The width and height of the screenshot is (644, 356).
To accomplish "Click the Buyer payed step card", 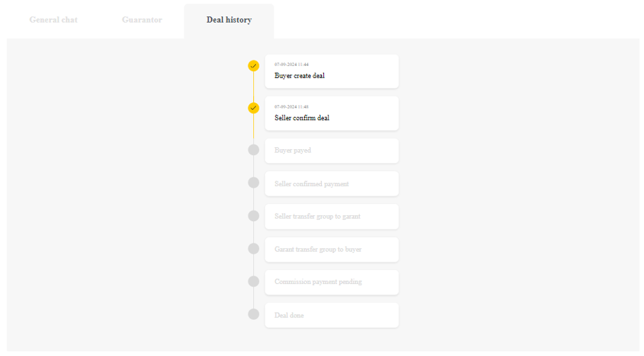I will tap(332, 151).
